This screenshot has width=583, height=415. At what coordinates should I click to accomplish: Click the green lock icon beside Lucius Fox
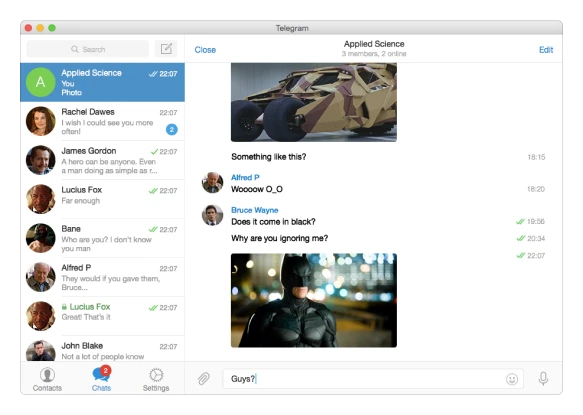pyautogui.click(x=64, y=307)
